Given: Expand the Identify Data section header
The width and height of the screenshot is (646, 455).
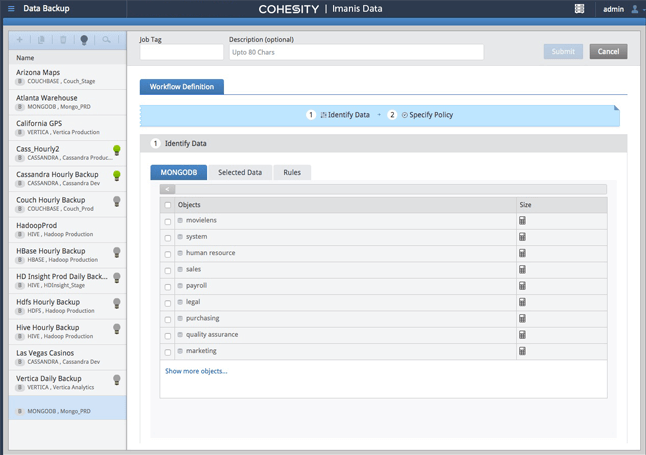Looking at the screenshot, I should [x=185, y=144].
